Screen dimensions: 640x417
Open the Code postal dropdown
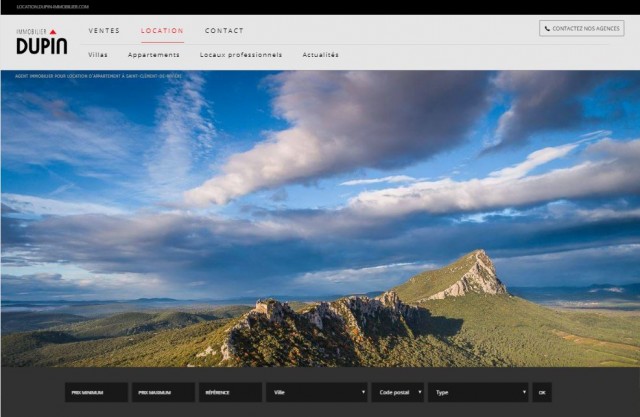(398, 392)
